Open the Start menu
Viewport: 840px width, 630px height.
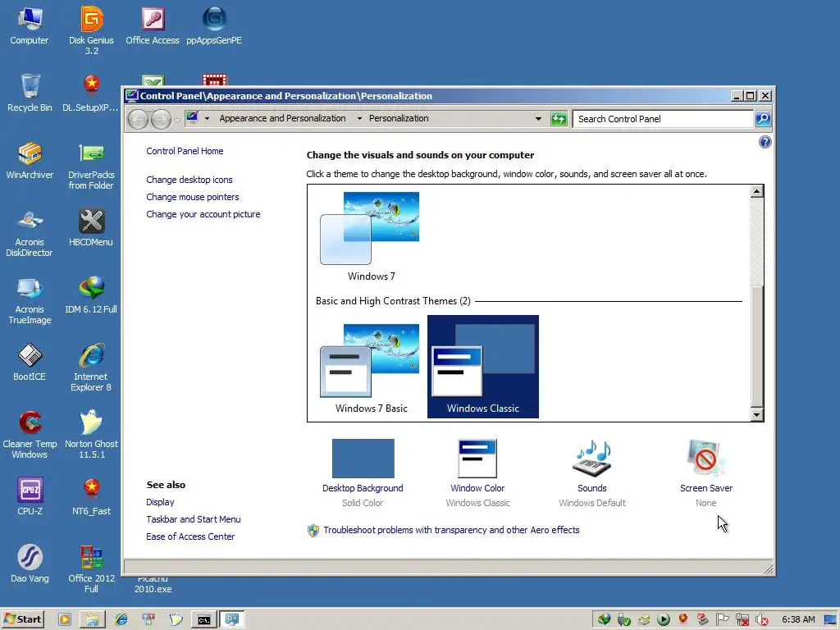click(22, 619)
